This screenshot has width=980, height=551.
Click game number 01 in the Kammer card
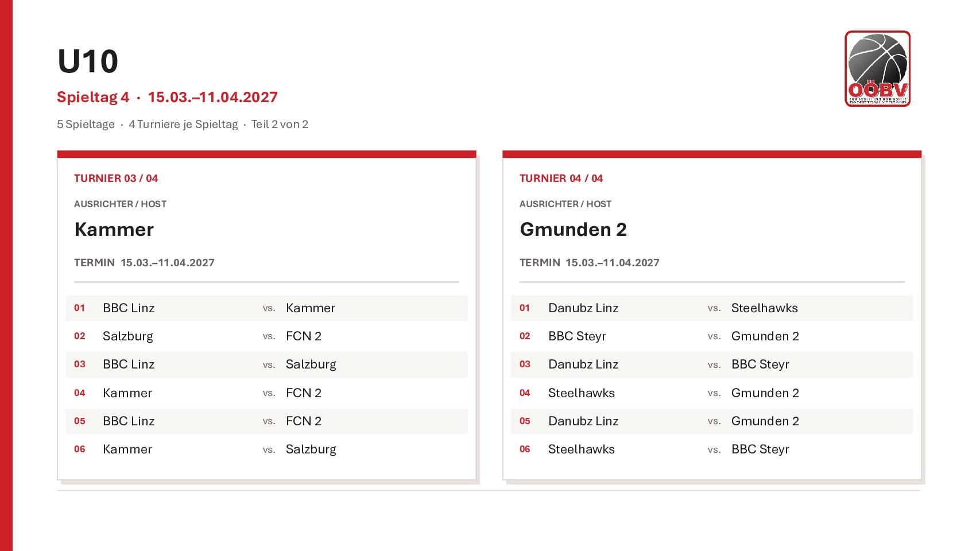point(79,308)
